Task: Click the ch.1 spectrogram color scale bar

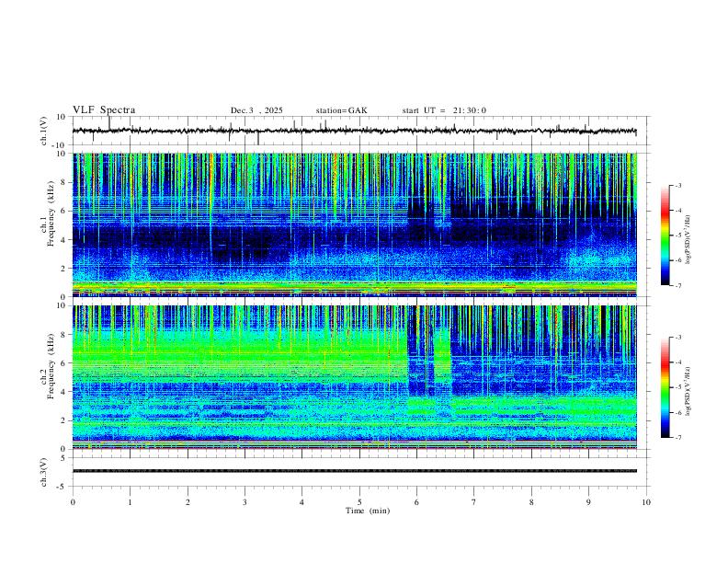Action: (665, 236)
